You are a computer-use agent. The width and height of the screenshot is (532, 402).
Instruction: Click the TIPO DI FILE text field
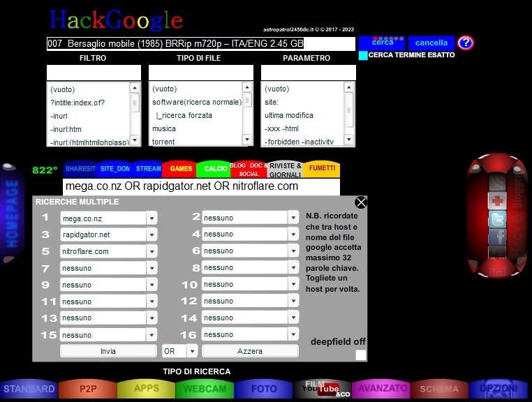201,73
